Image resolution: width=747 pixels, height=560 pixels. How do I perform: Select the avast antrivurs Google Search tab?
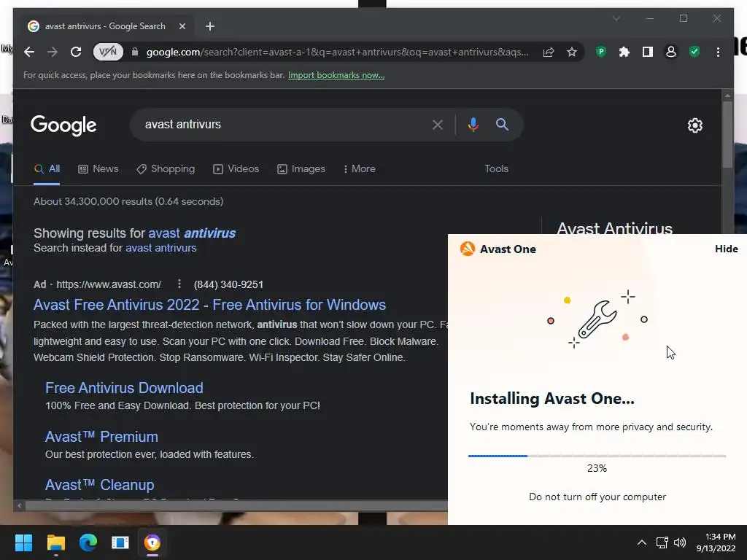(x=105, y=26)
